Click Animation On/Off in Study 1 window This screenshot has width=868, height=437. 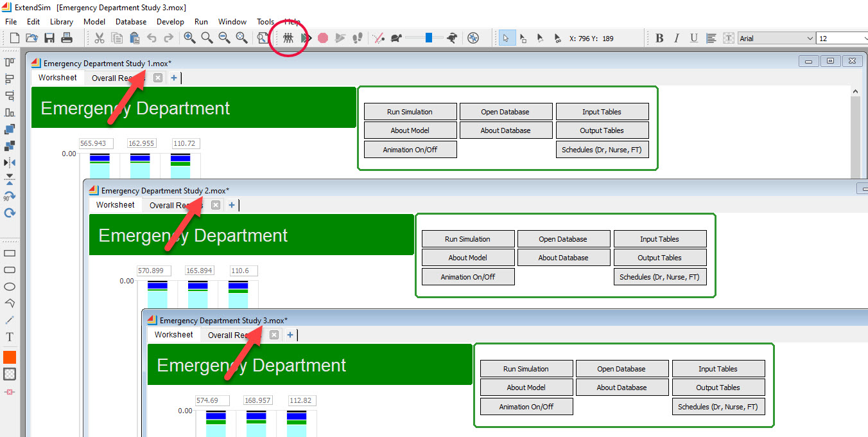410,149
